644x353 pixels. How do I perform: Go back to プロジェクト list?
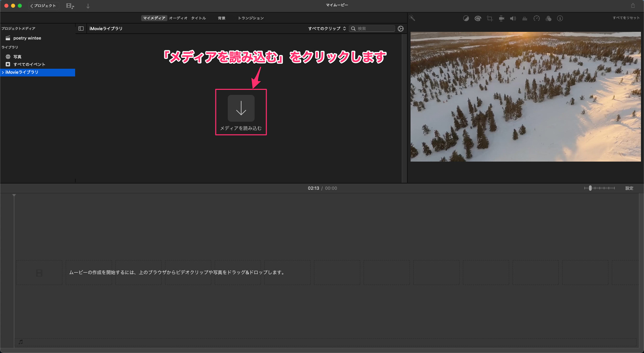coord(43,6)
